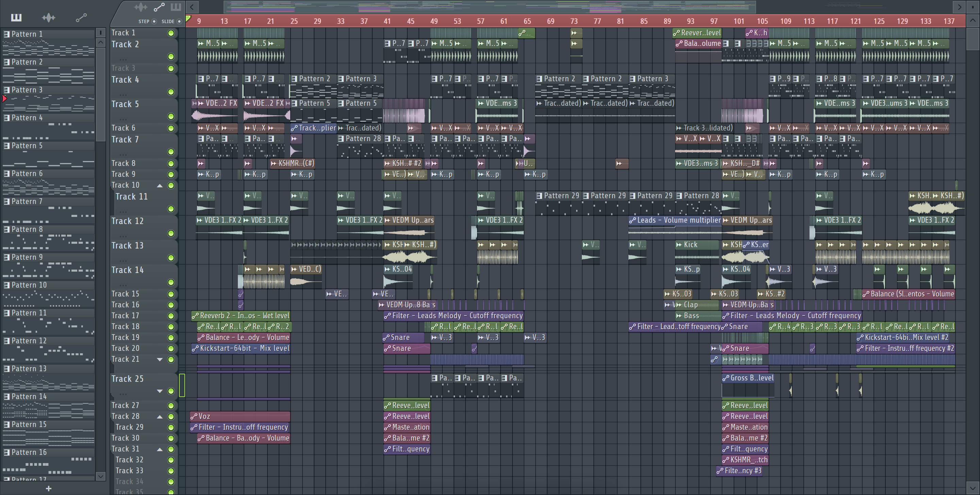The height and width of the screenshot is (495, 980).
Task: Click the playlist vertical scrollbar thumb
Action: pyautogui.click(x=973, y=39)
